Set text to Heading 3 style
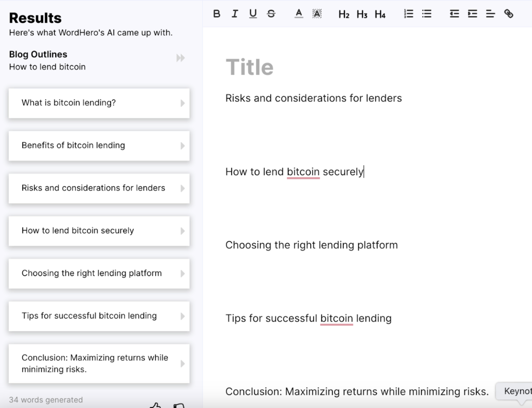 pyautogui.click(x=362, y=15)
